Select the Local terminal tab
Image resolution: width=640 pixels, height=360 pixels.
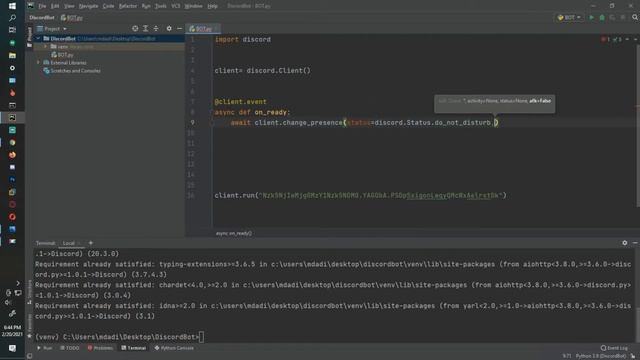pyautogui.click(x=69, y=243)
